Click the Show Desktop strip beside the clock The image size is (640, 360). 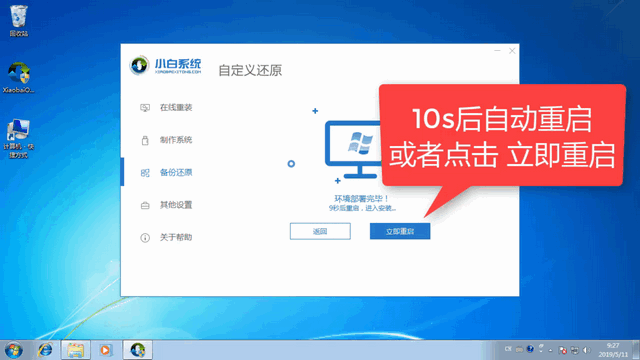click(x=636, y=350)
